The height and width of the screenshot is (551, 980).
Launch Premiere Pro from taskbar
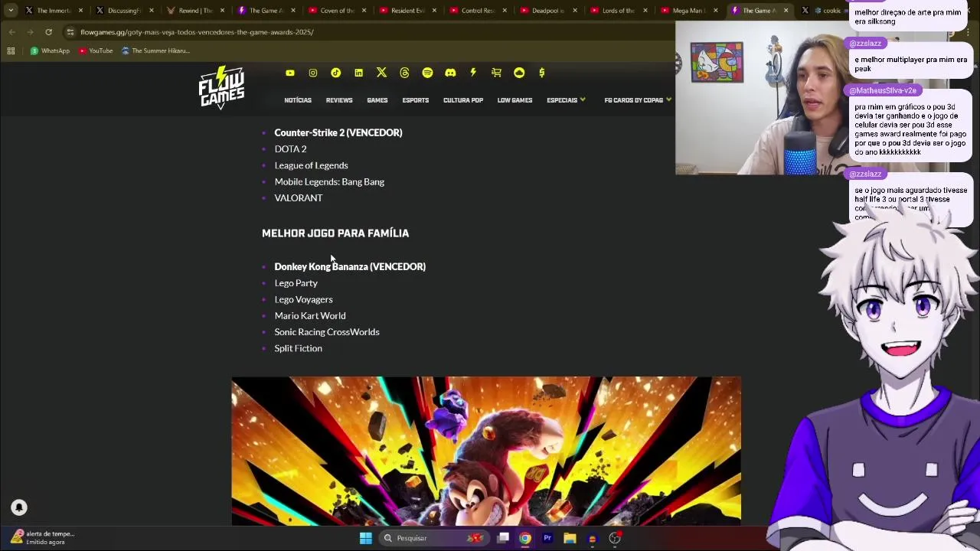coord(547,538)
